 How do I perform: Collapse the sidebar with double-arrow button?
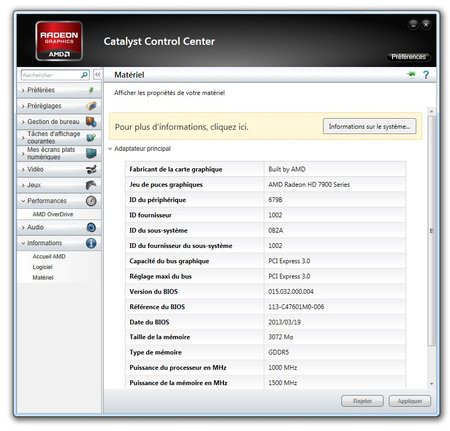click(97, 75)
